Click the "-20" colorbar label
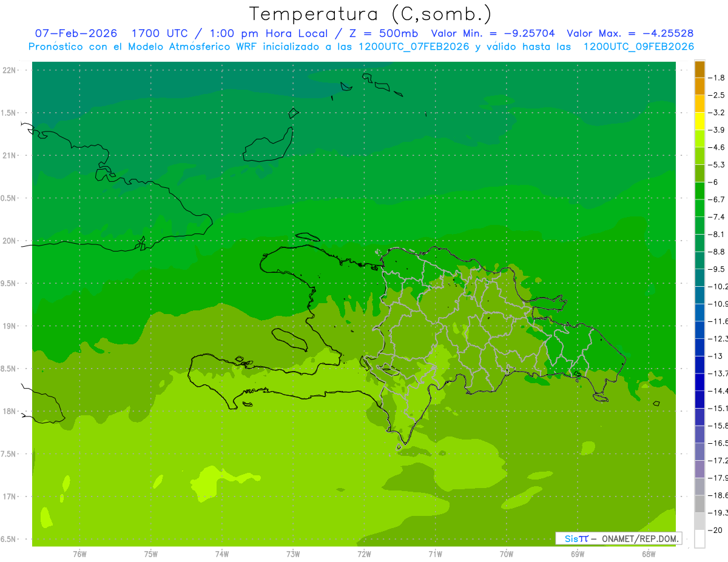This screenshot has height=562, width=728. 715,530
